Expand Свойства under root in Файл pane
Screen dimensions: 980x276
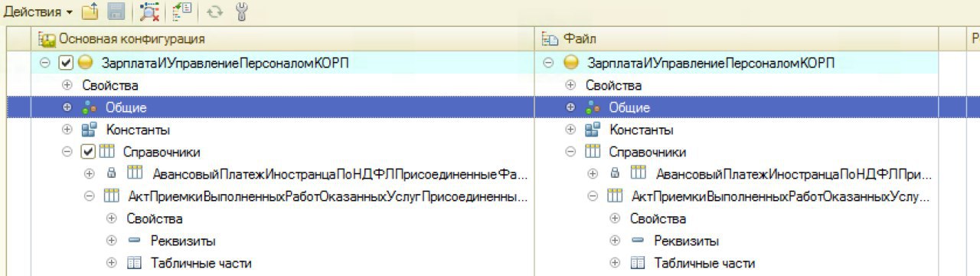click(570, 85)
